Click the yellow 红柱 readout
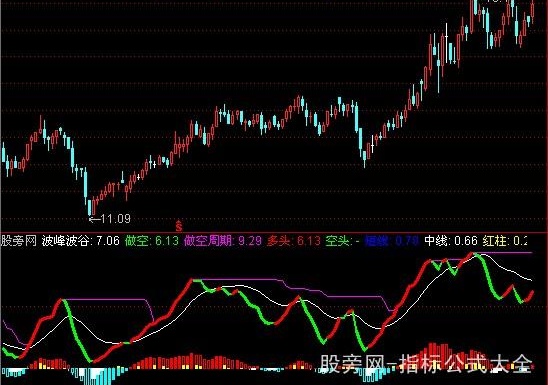The height and width of the screenshot is (385, 548). pyautogui.click(x=505, y=241)
